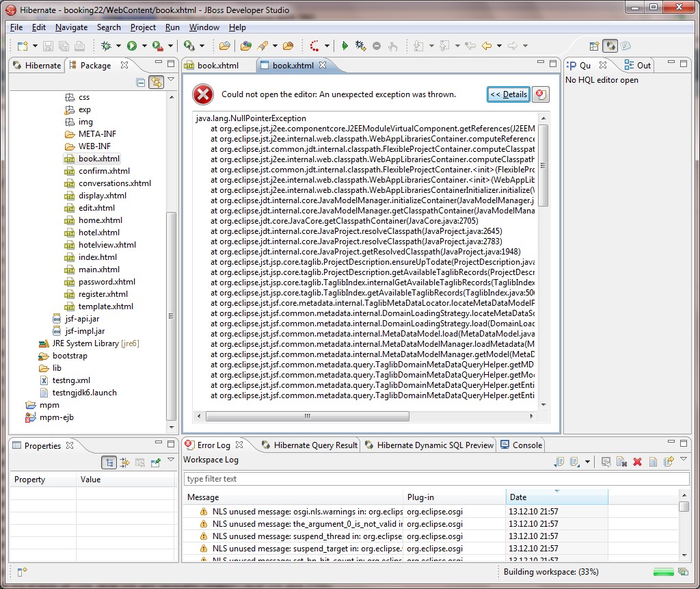Click the type filter text field
The image size is (700, 589).
tap(436, 479)
